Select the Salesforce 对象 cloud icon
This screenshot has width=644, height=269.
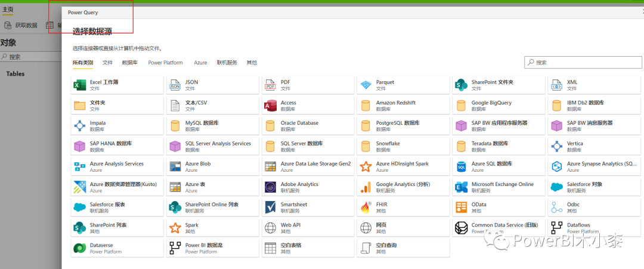pyautogui.click(x=556, y=187)
